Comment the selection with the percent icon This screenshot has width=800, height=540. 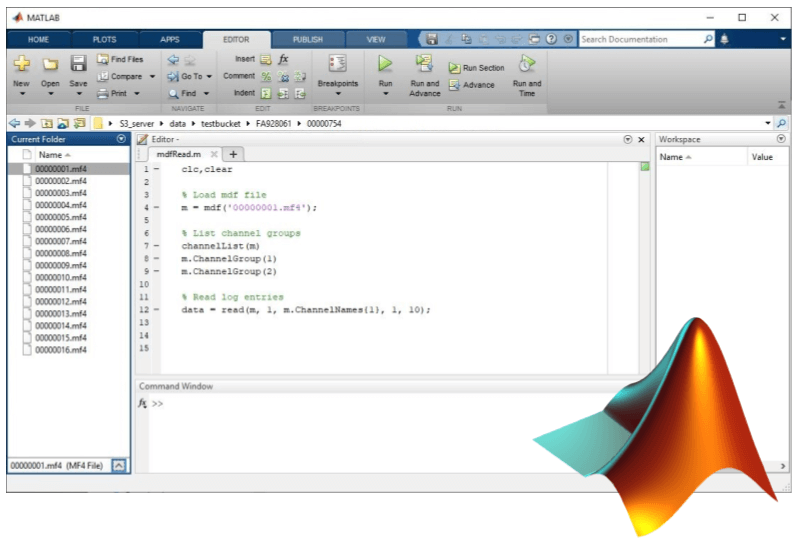pos(266,77)
